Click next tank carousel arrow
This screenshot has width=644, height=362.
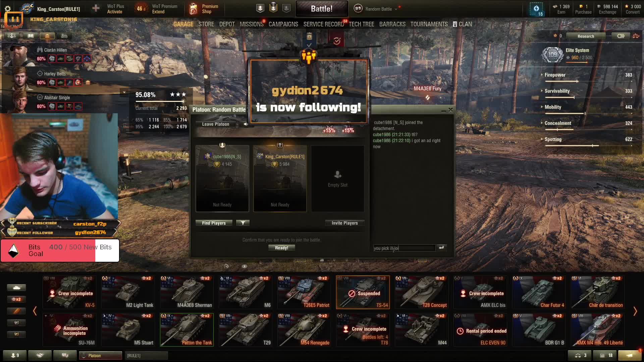(x=635, y=311)
